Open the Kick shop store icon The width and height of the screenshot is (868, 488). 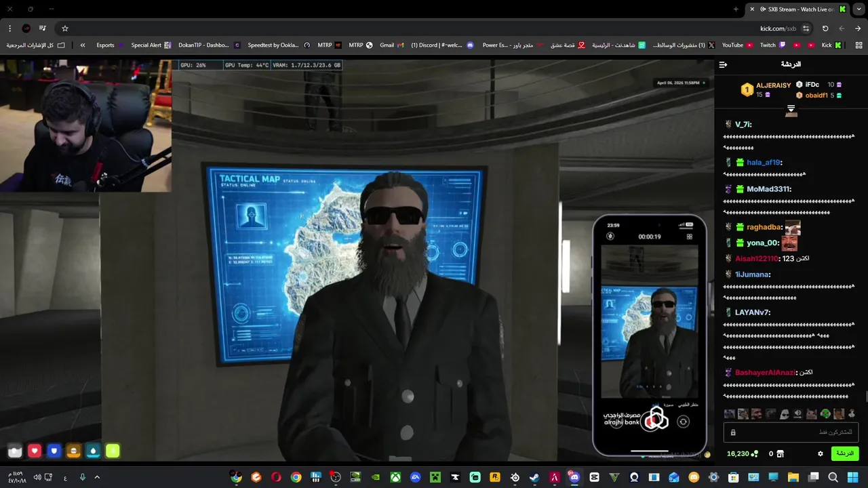click(x=780, y=453)
